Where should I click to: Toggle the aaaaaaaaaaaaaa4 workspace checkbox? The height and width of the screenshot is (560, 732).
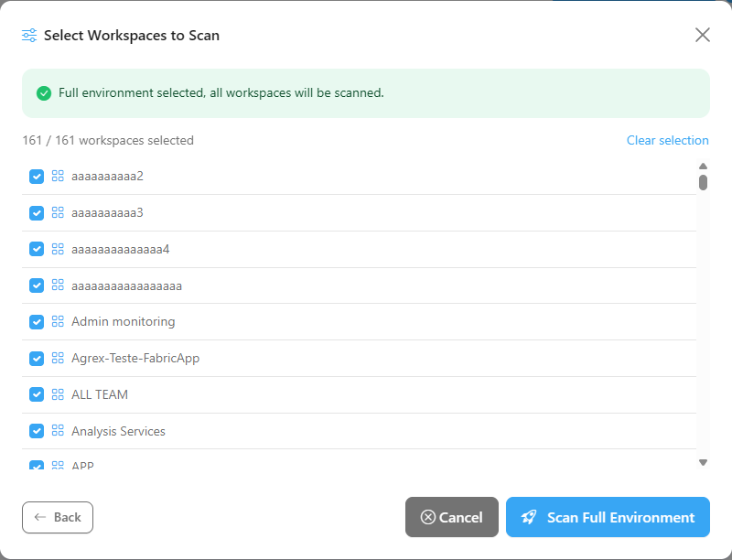37,249
